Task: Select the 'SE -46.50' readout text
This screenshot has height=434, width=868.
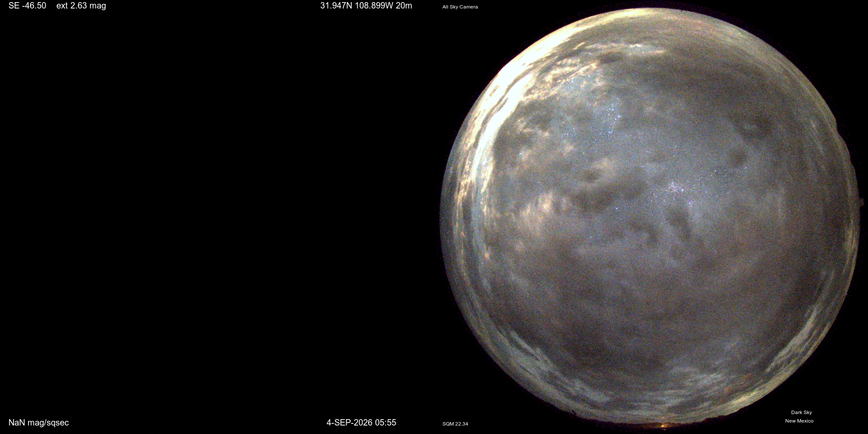Action: 27,6
